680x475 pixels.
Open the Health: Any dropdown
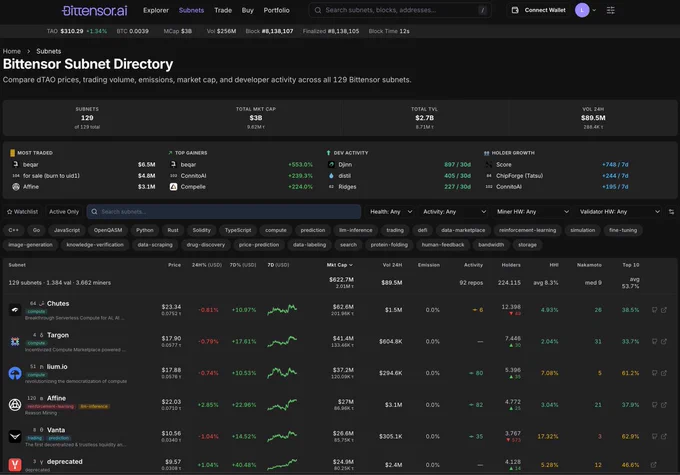point(391,212)
